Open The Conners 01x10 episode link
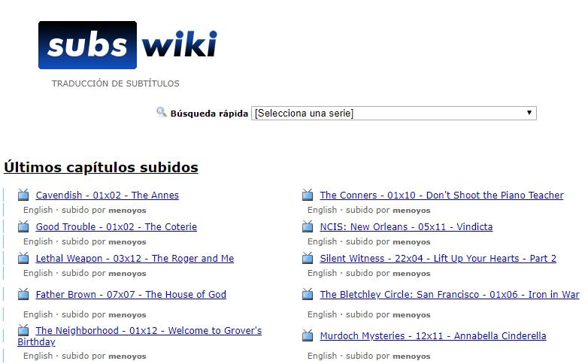This screenshot has width=588, height=364. click(441, 196)
